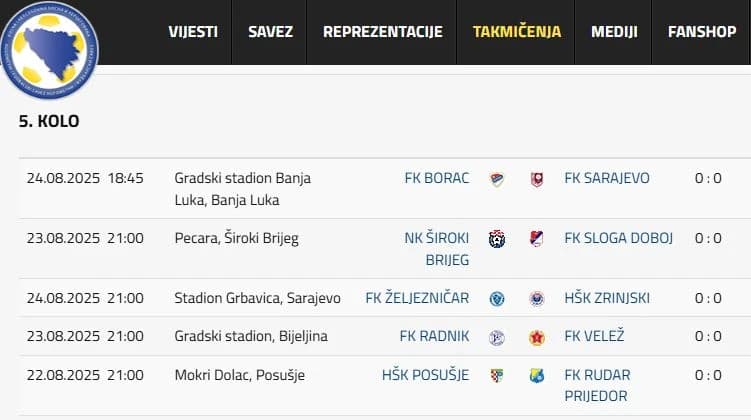The image size is (751, 420).
Task: Click the FK Željezničar crest
Action: click(497, 299)
